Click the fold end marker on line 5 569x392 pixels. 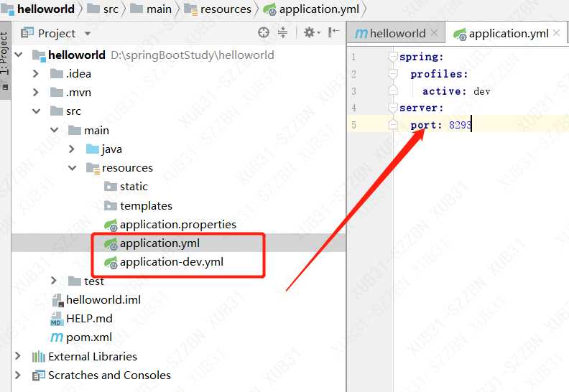click(393, 125)
